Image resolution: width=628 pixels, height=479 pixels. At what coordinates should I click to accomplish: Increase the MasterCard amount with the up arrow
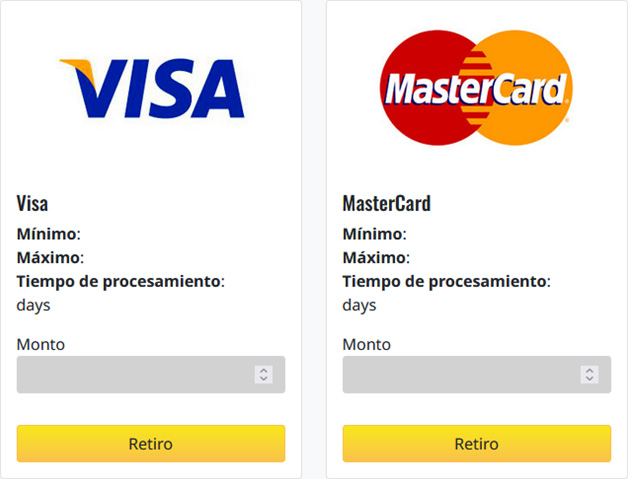point(589,370)
